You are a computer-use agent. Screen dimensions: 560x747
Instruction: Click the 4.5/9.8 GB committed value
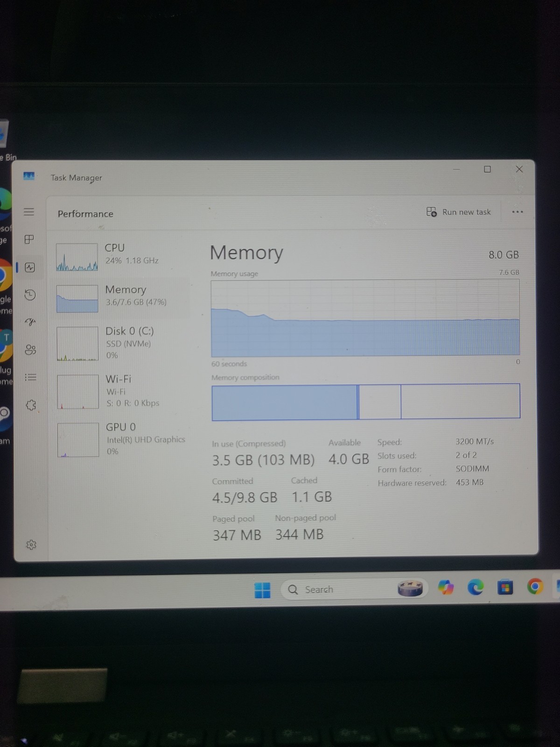point(245,498)
